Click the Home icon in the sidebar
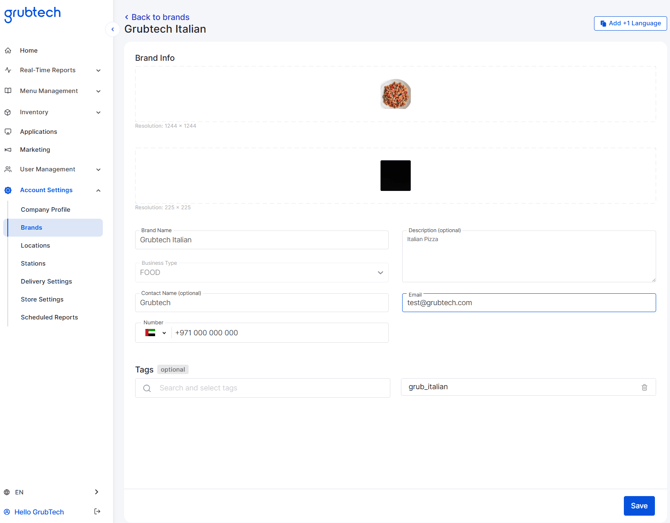The image size is (670, 523). pos(8,50)
